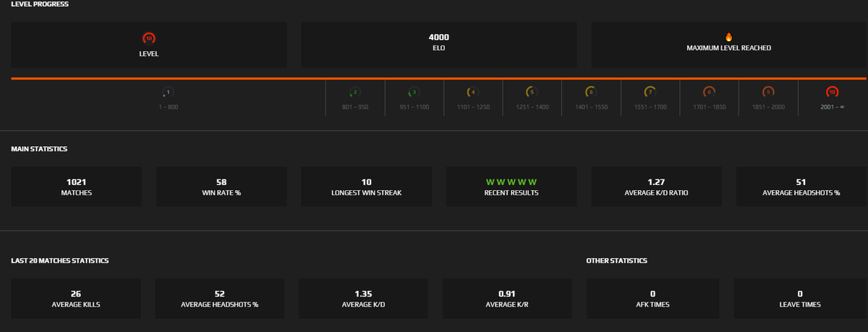This screenshot has width=868, height=332.
Task: Click the 4000 ELO value
Action: [438, 37]
